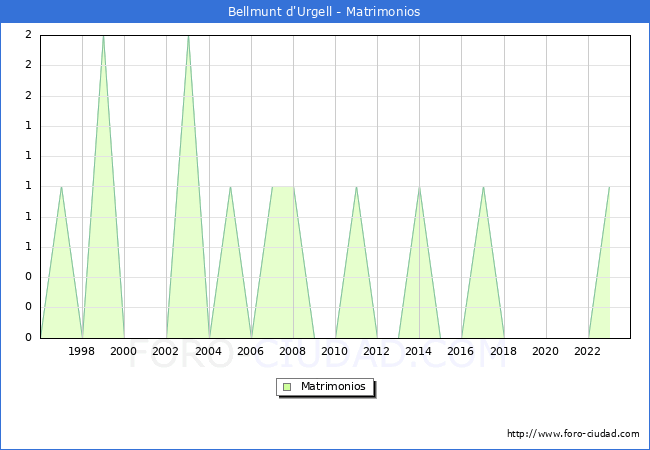650x450 pixels.
Task: Click the 2008 x-axis label
Action: [292, 351]
